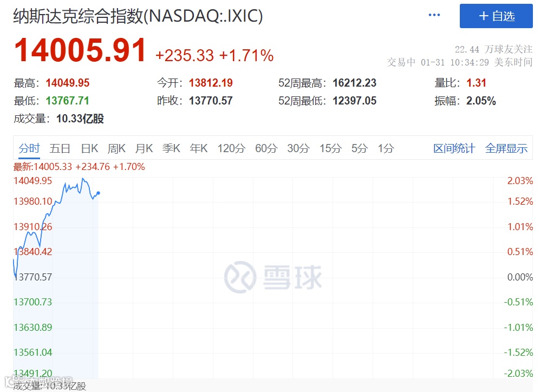Click the current price 14005.91

click(x=80, y=50)
